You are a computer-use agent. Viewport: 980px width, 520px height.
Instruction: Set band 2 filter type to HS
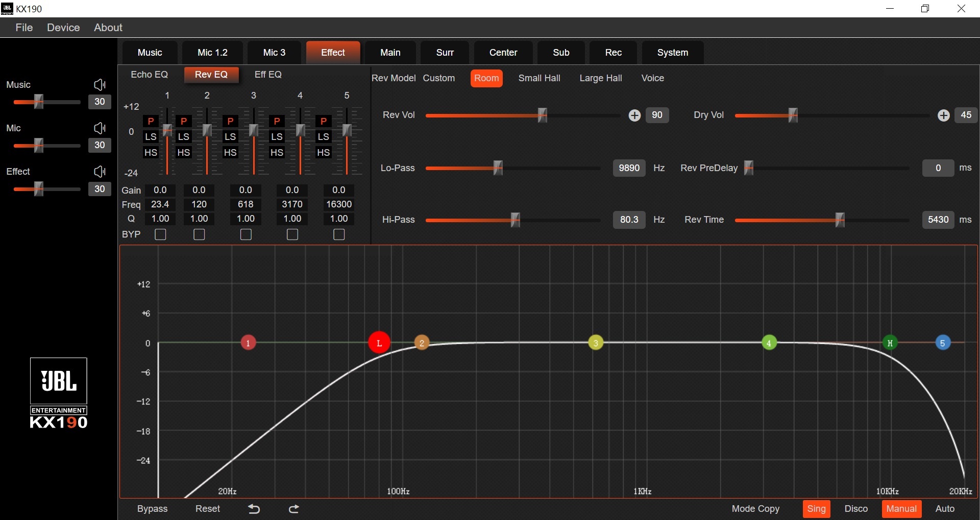(x=184, y=153)
